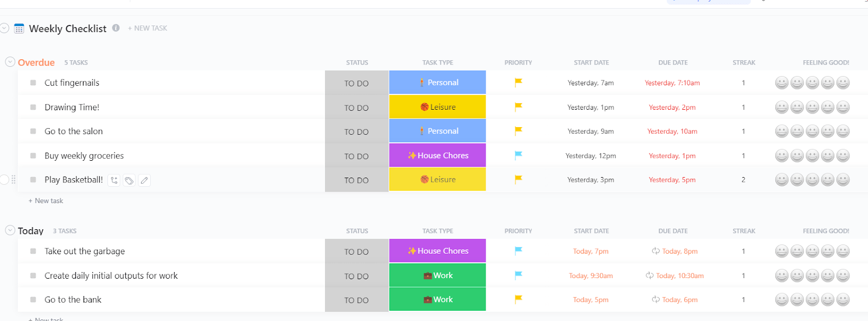Click the recurring due date of Go to the bank

coord(675,300)
